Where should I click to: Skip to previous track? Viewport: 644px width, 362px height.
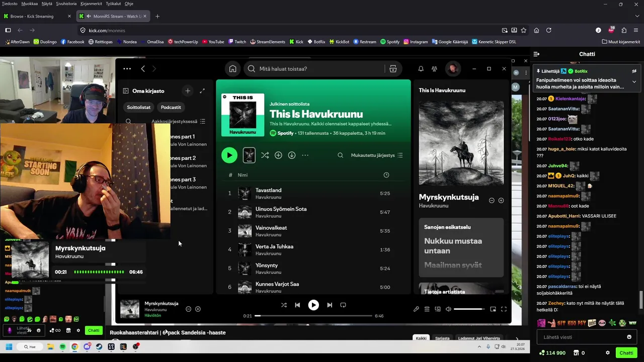coord(297,305)
